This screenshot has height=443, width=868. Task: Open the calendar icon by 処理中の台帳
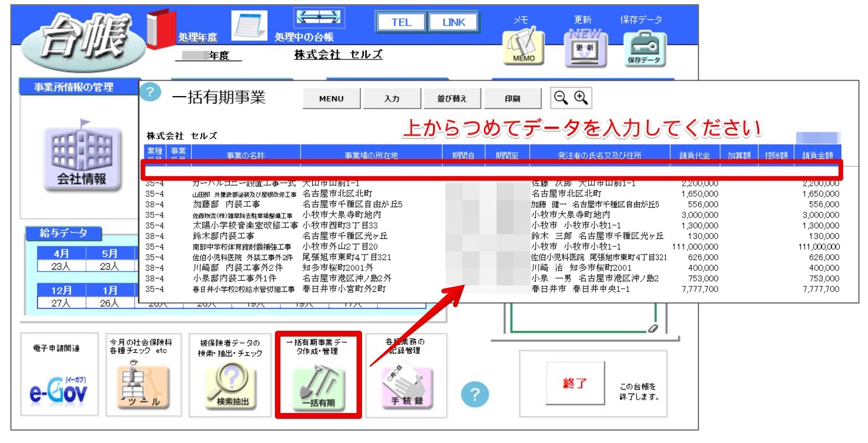pyautogui.click(x=249, y=26)
